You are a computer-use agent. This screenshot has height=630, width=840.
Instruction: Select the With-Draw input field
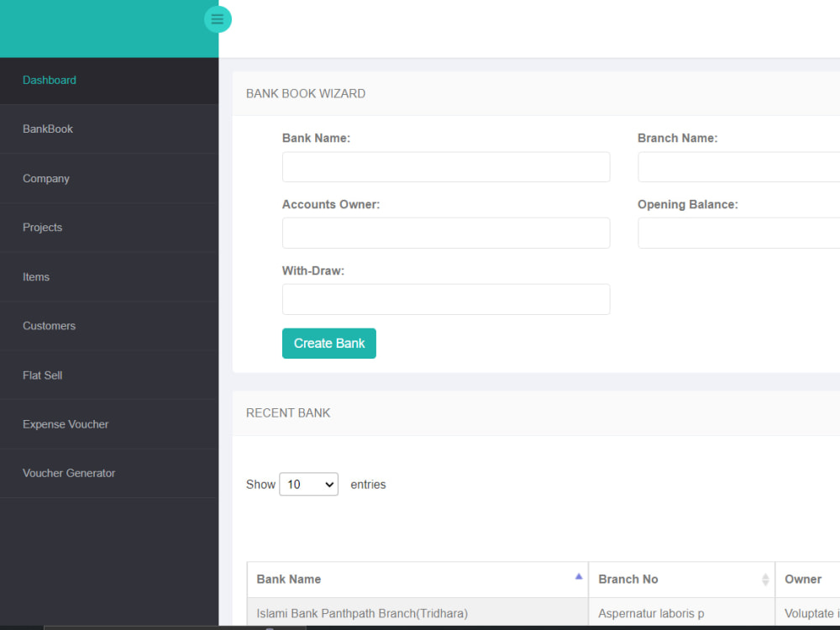pyautogui.click(x=446, y=300)
